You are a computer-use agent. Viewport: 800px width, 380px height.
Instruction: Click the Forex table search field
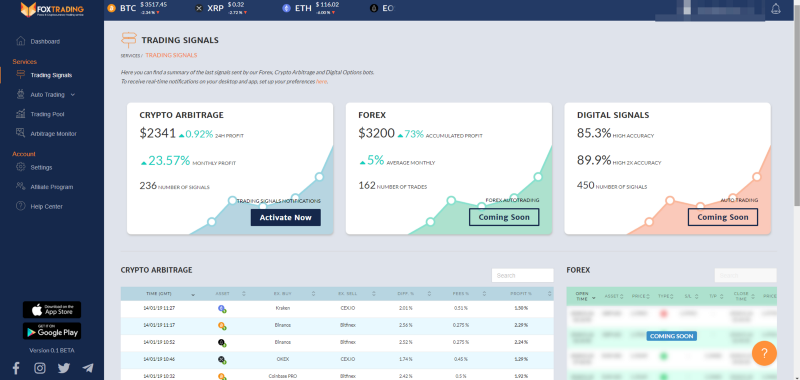[745, 275]
